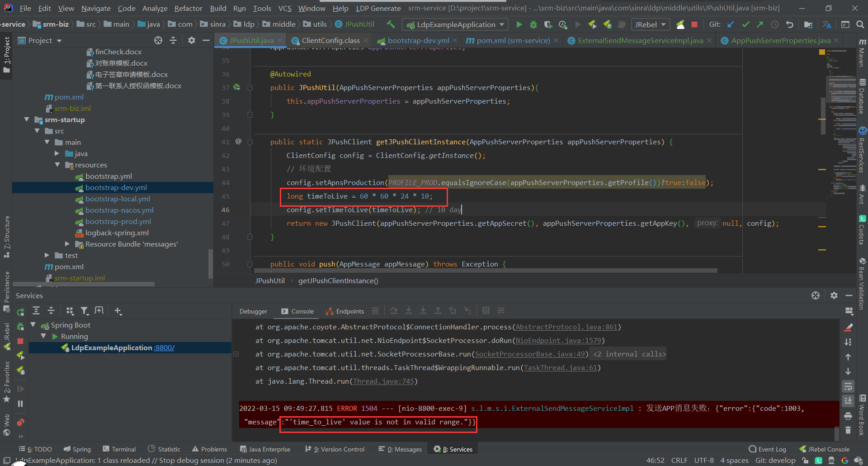868x466 pixels.
Task: Toggle the Database side tool window
Action: [x=862, y=96]
